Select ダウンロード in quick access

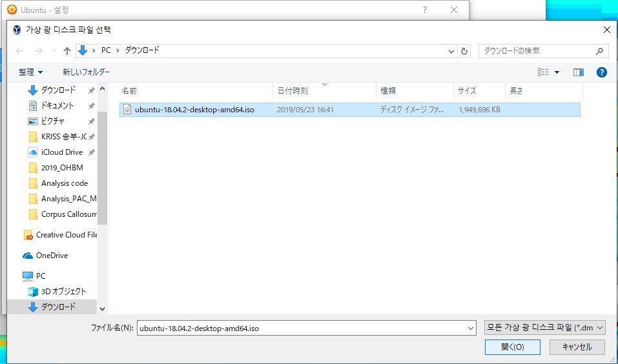[x=58, y=90]
